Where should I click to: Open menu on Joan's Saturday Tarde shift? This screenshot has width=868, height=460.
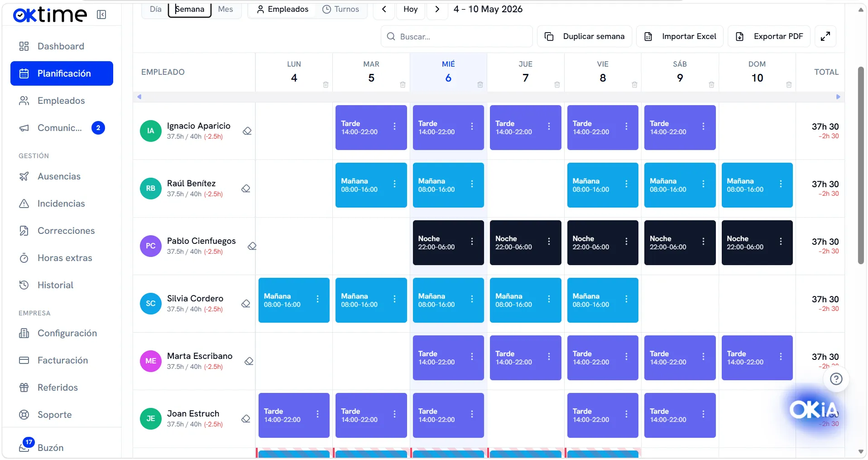[703, 414]
